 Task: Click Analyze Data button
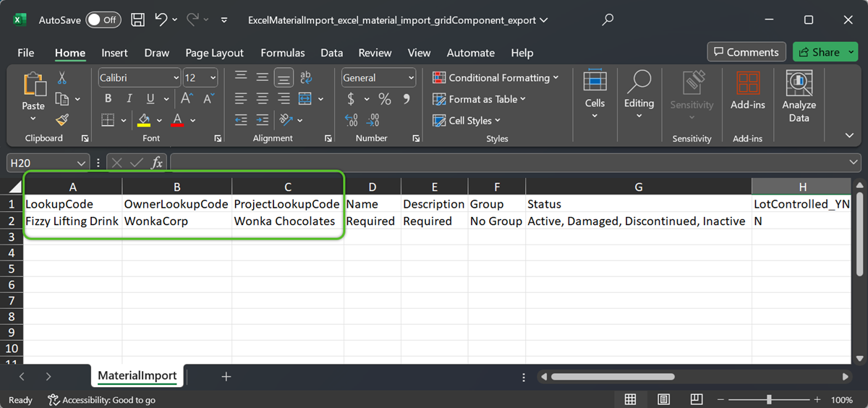click(x=799, y=96)
